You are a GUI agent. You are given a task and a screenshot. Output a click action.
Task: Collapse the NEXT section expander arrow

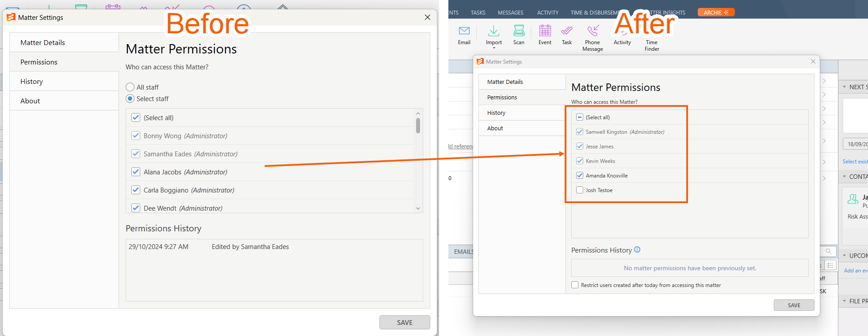(844, 87)
